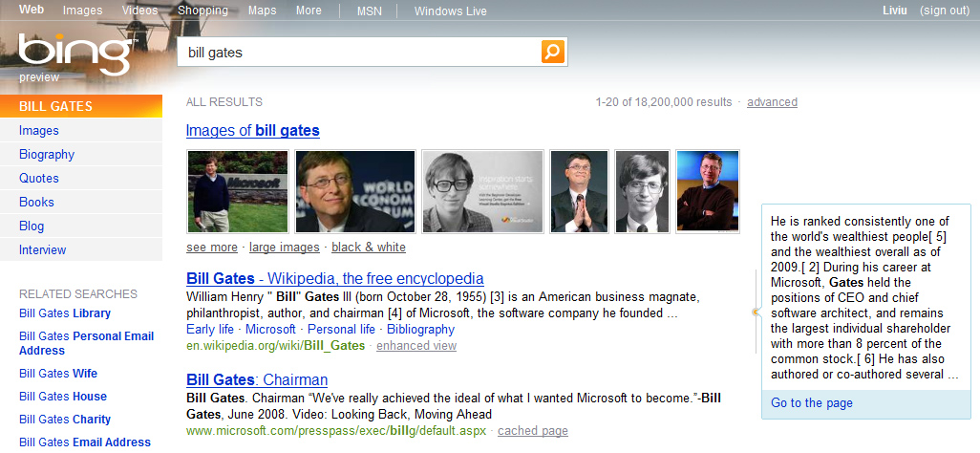Click the Liviu account name

895,11
